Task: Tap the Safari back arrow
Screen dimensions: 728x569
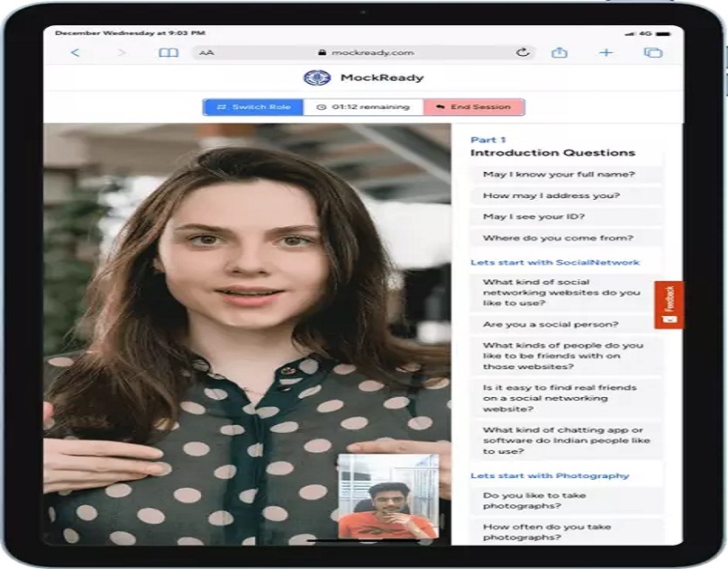Action: (75, 53)
